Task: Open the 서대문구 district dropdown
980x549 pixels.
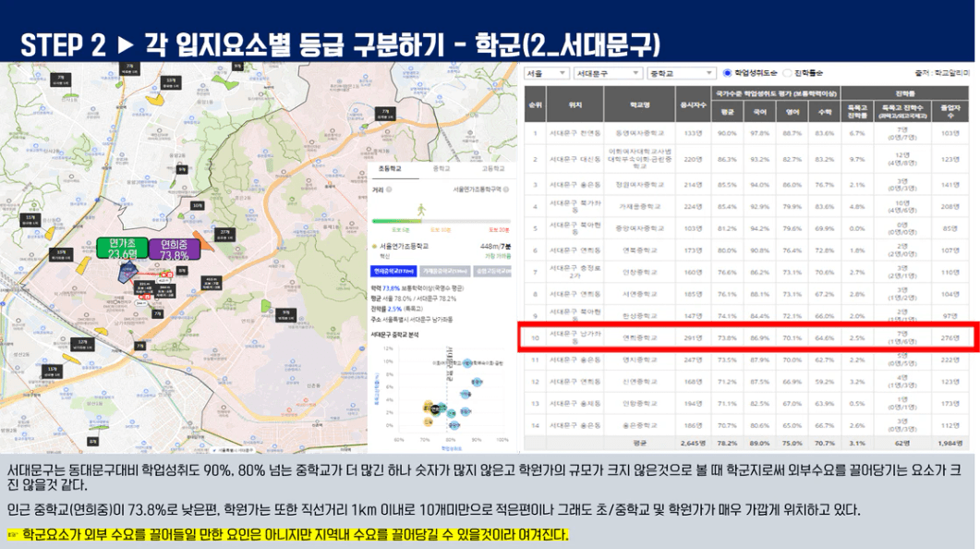Action: (608, 73)
